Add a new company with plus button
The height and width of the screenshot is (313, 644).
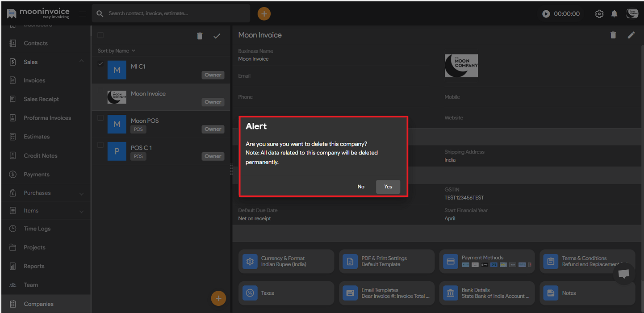click(x=218, y=298)
